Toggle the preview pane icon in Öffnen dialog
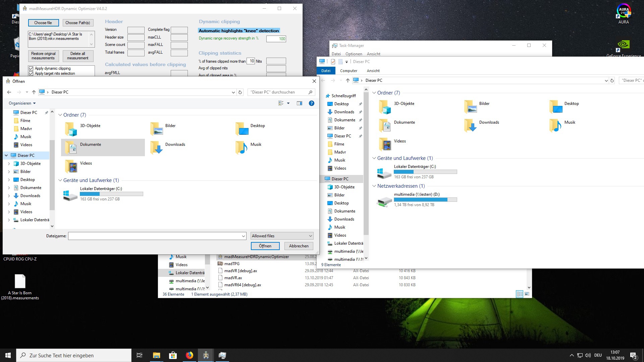 [300, 103]
